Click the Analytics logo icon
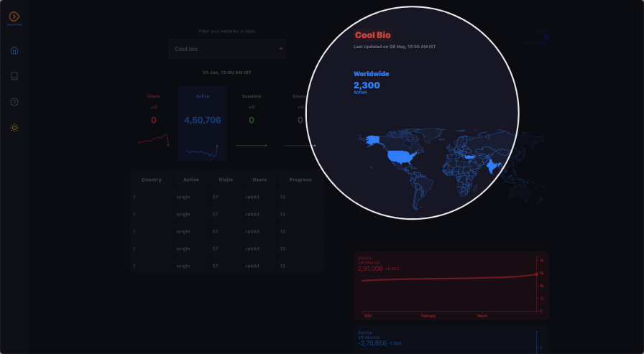The height and width of the screenshot is (354, 644). click(x=14, y=17)
